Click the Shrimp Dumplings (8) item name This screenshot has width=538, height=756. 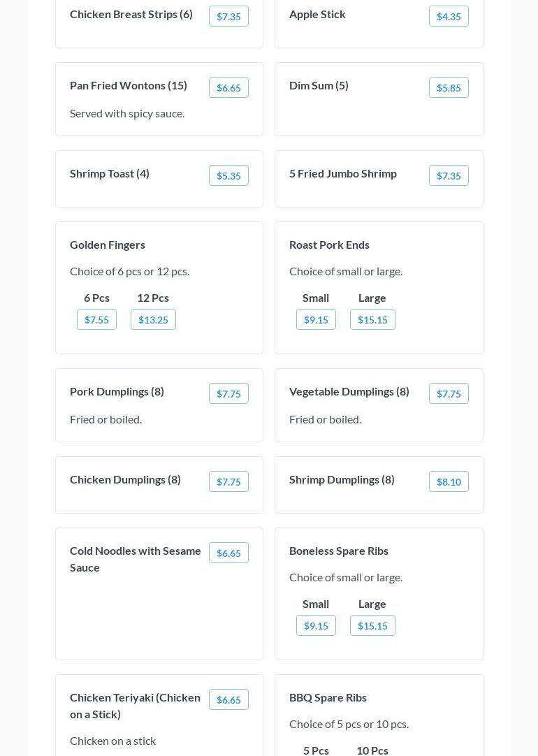point(342,479)
